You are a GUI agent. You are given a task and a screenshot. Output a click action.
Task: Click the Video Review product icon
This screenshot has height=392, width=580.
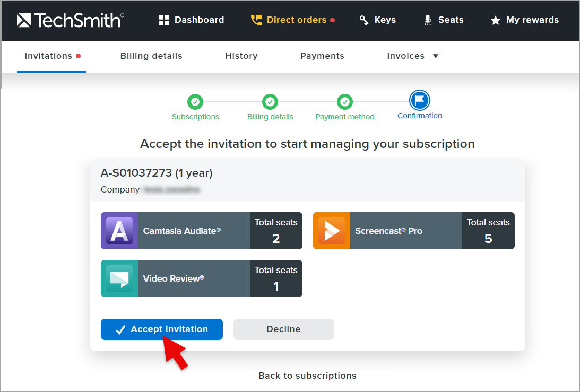click(119, 278)
